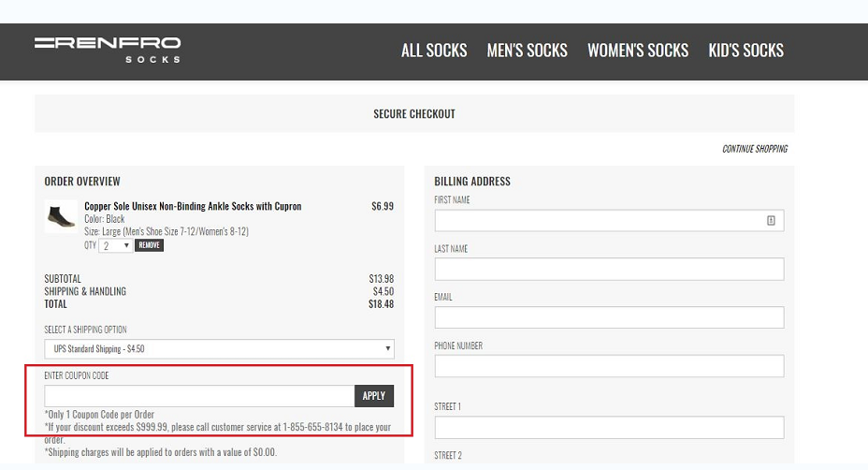Remove the Copper Sole socks item
The image size is (868, 470).
click(x=149, y=245)
